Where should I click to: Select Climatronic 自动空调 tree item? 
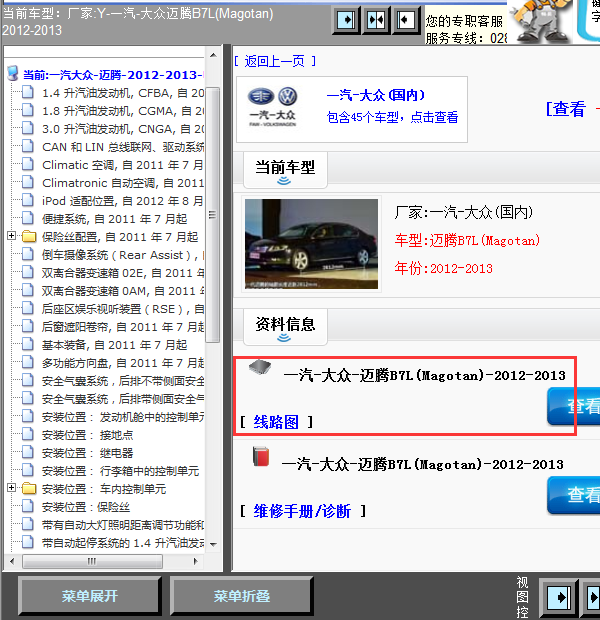click(123, 183)
